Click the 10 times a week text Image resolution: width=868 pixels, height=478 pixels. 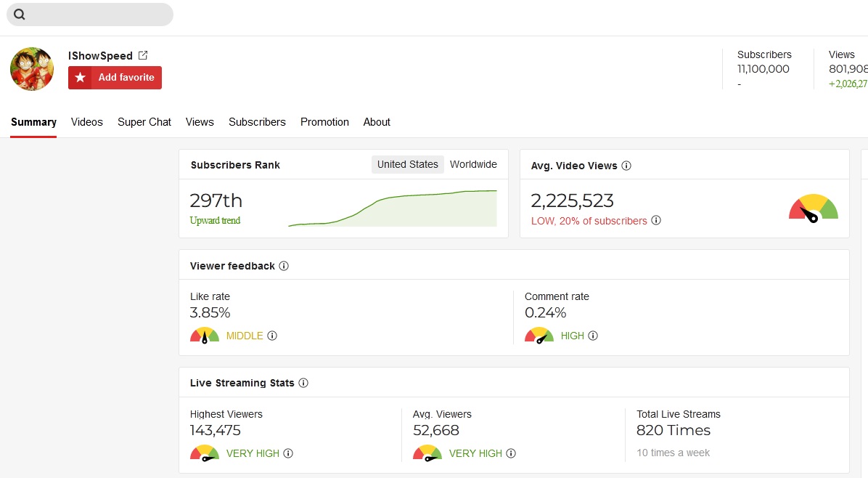673,453
